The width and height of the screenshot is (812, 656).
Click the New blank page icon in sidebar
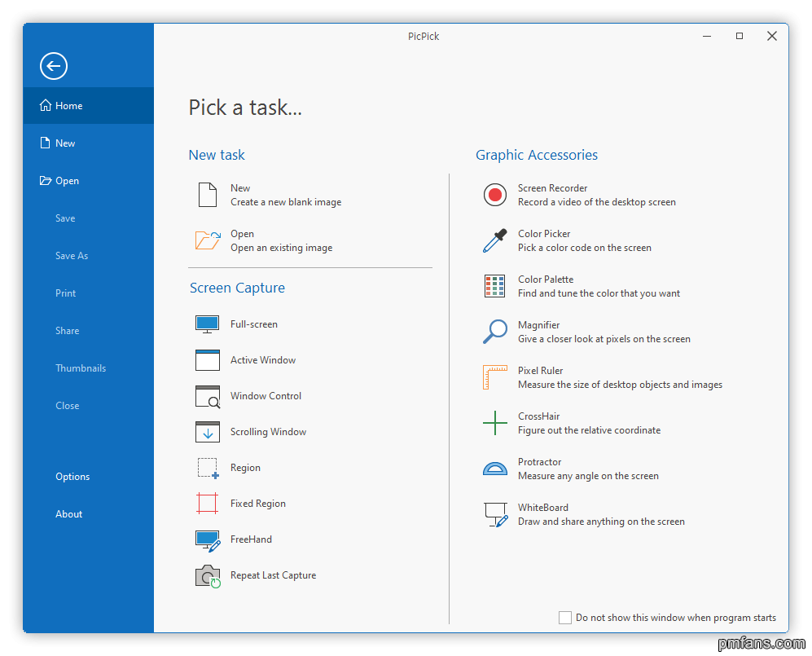point(46,143)
